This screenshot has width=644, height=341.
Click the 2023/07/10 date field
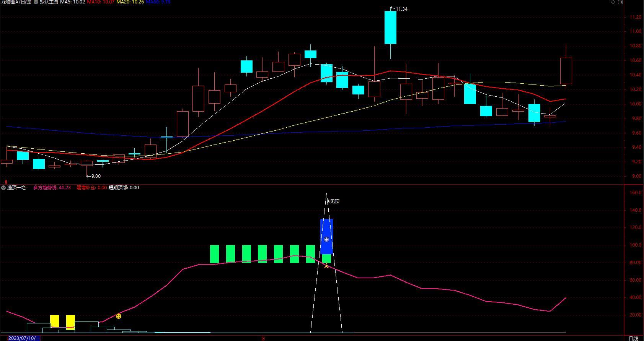pyautogui.click(x=24, y=338)
